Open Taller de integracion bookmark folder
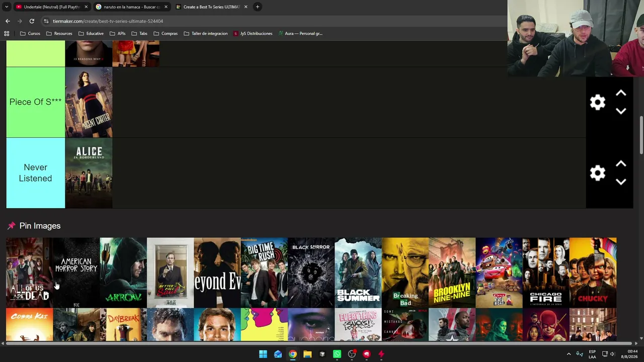Image resolution: width=644 pixels, height=362 pixels. click(206, 34)
